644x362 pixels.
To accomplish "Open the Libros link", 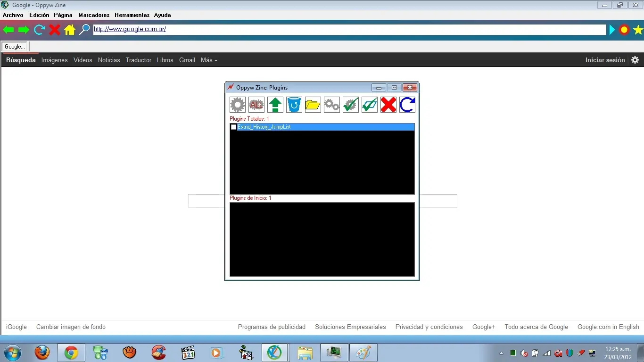I will pyautogui.click(x=165, y=60).
